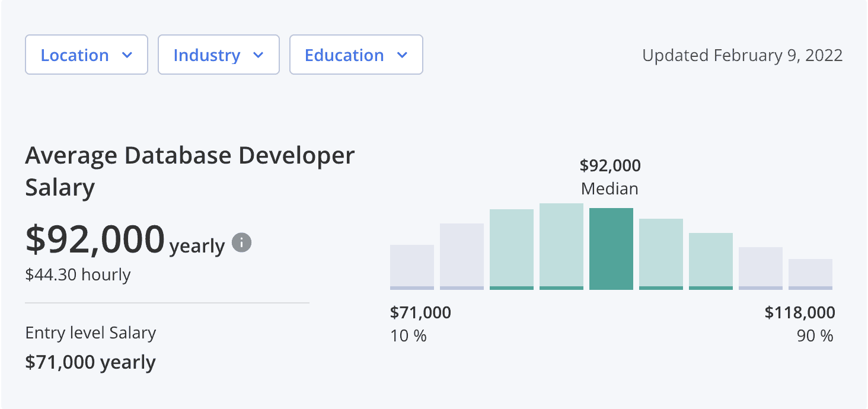Viewport: 868px width, 409px height.
Task: Click the Education dropdown chevron arrow
Action: (403, 55)
